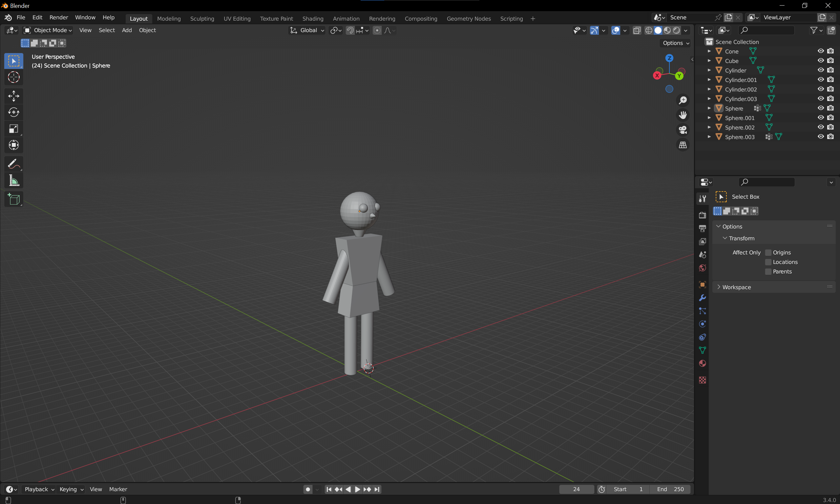Activate the Move tool

pyautogui.click(x=13, y=96)
